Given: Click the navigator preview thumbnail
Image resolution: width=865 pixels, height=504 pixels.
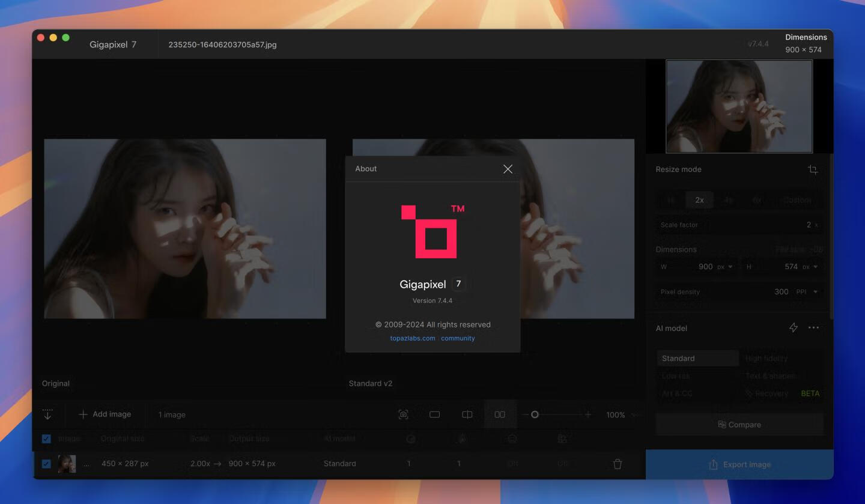Looking at the screenshot, I should coord(739,106).
